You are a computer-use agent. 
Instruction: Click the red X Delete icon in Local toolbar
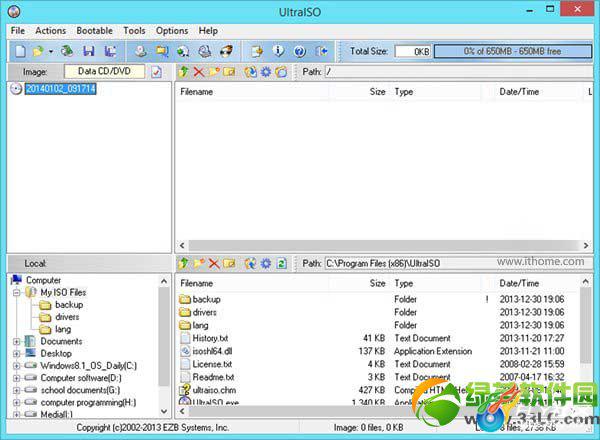coord(214,263)
